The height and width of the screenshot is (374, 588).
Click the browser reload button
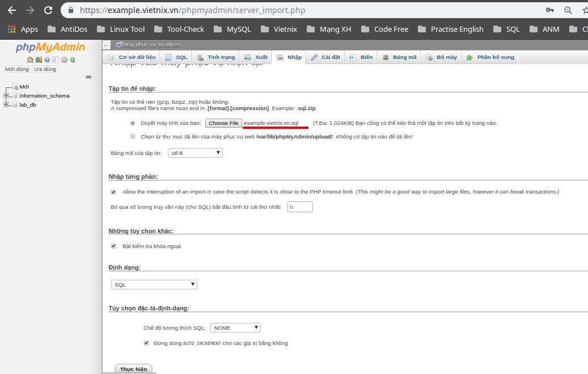click(x=48, y=10)
